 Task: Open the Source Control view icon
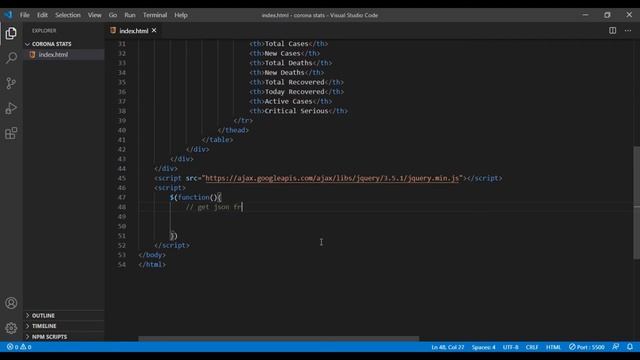coord(11,83)
